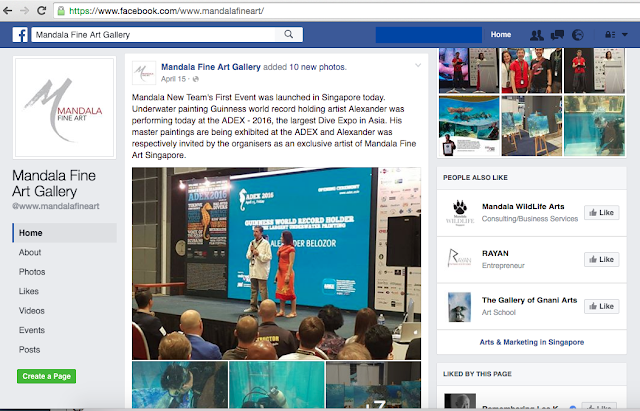Image resolution: width=640 pixels, height=411 pixels.
Task: Open the paintings on easels photo
Action: click(531, 126)
